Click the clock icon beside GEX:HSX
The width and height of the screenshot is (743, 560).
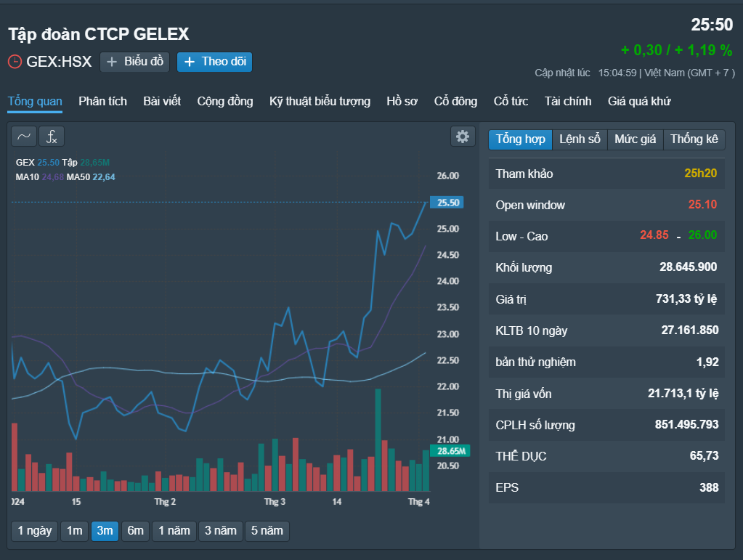coord(15,62)
